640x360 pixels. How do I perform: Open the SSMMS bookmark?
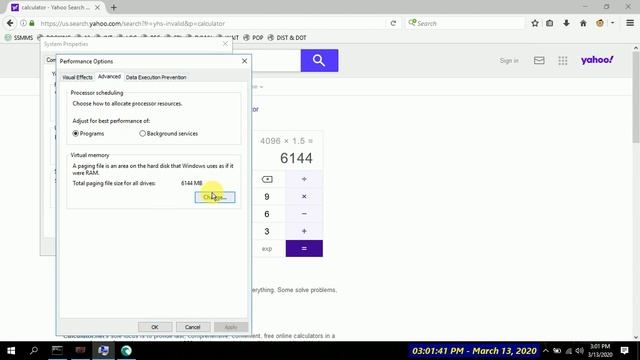[19, 38]
